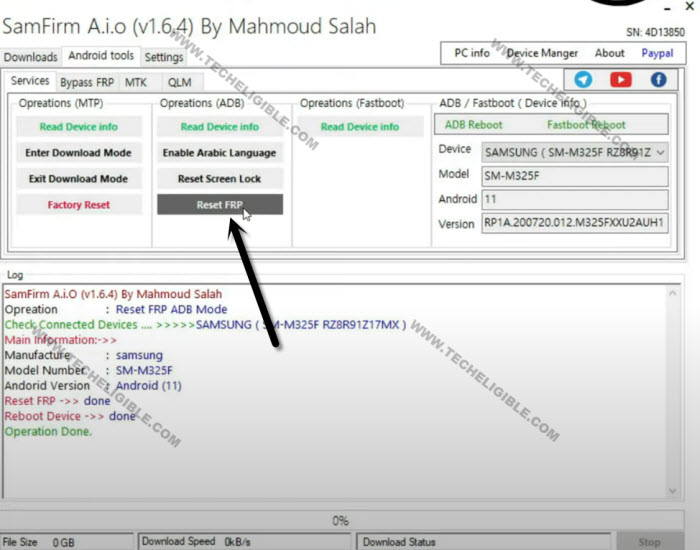Click the Reset FRP button
The height and width of the screenshot is (550, 700).
[x=220, y=204]
